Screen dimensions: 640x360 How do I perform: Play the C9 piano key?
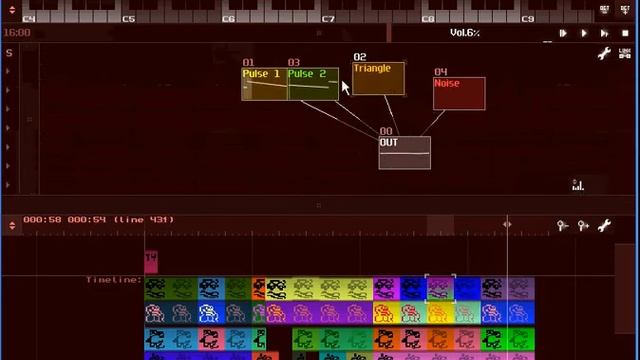(527, 16)
